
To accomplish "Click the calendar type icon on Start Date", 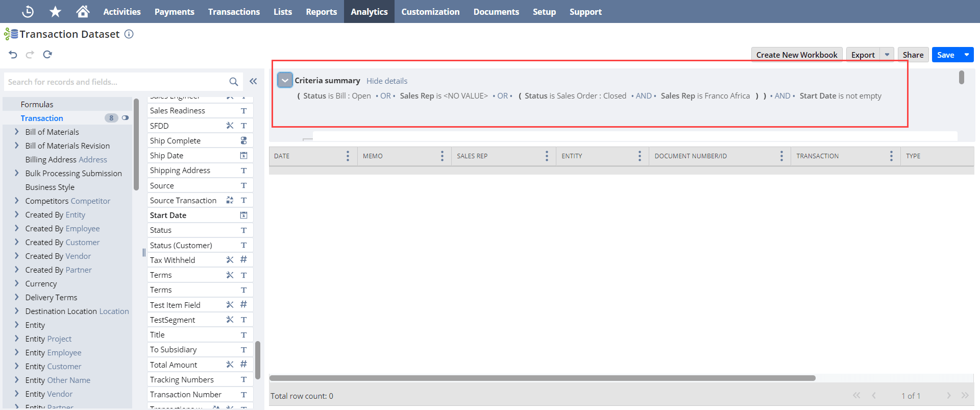I will pyautogui.click(x=243, y=215).
